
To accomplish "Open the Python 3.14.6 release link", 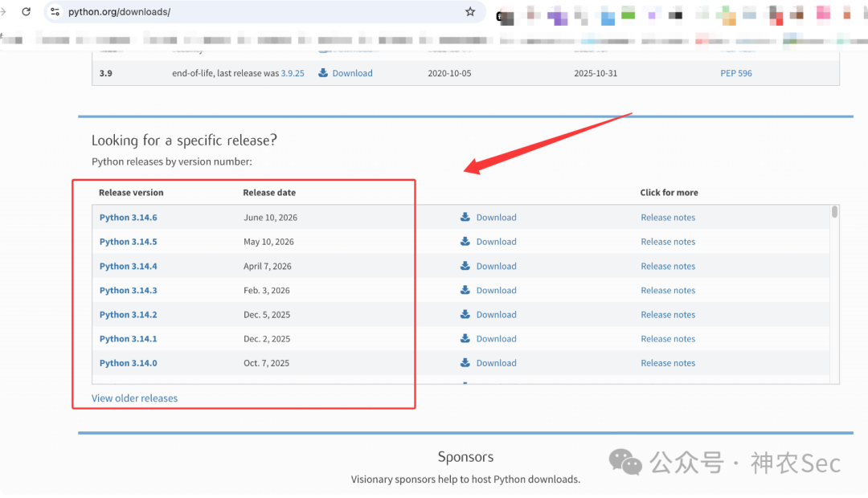I will pyautogui.click(x=129, y=218).
